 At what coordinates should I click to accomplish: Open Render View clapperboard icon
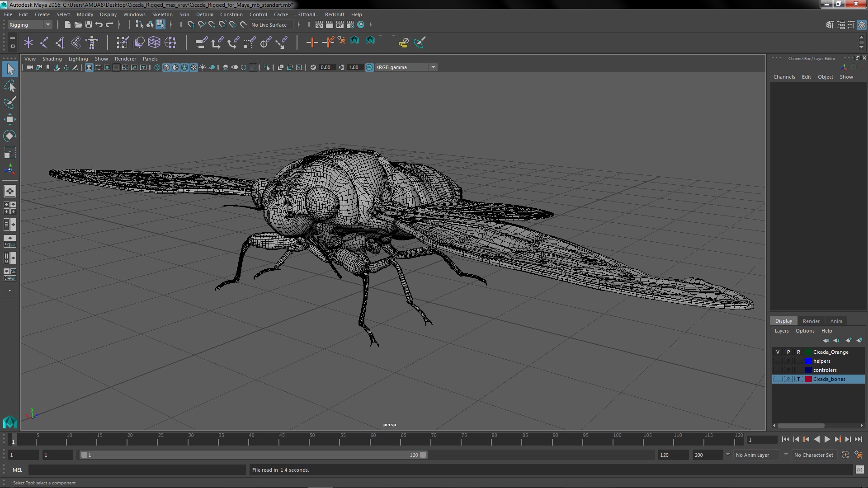tap(319, 25)
